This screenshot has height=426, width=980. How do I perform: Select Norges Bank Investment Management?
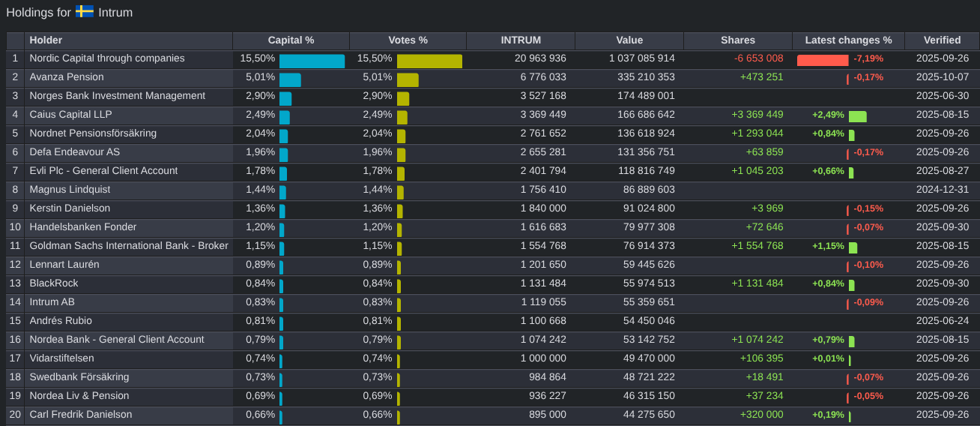(x=117, y=96)
